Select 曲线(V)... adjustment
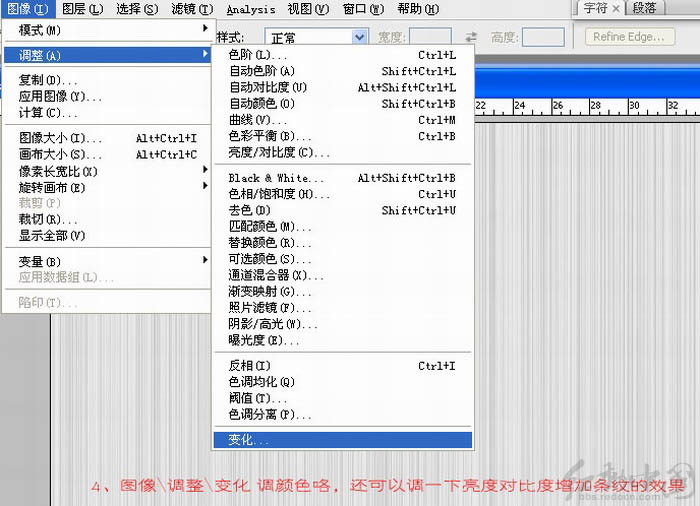Image resolution: width=700 pixels, height=506 pixels. (x=343, y=120)
